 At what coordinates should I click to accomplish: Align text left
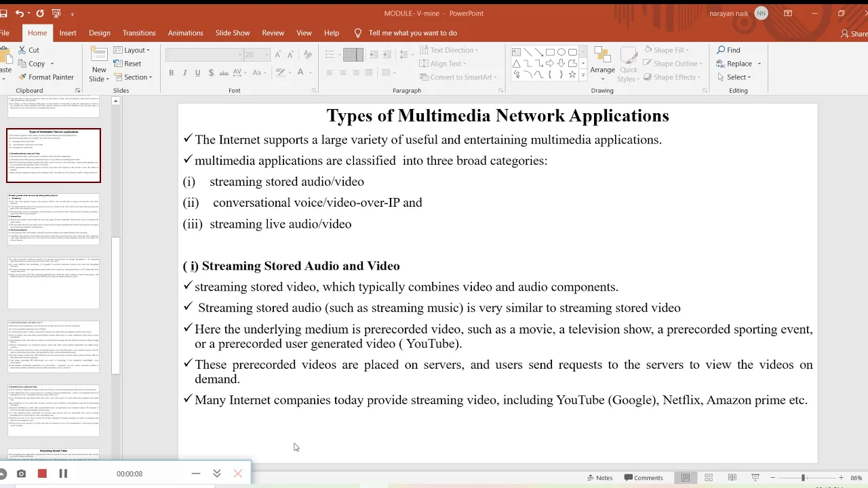point(330,73)
